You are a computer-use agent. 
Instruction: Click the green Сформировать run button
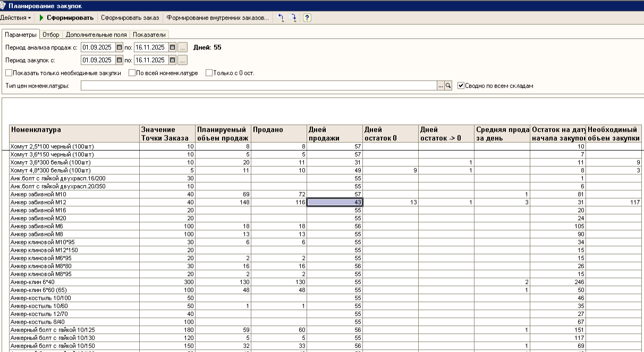66,18
